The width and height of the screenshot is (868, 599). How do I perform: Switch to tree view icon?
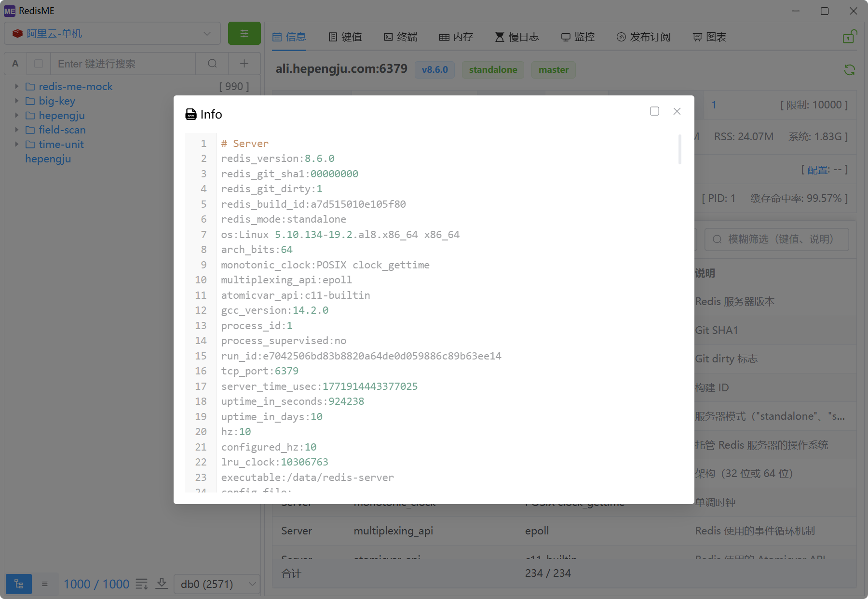[x=19, y=584]
